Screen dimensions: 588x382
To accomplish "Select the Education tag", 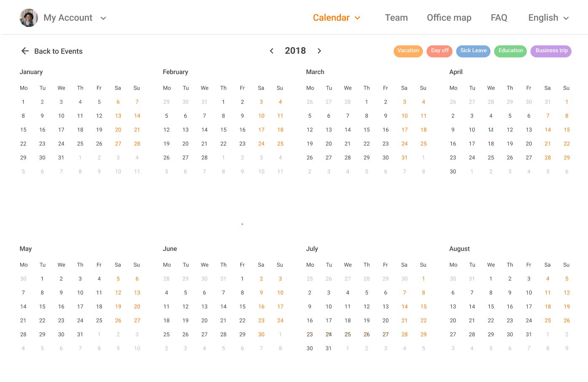I will point(510,51).
